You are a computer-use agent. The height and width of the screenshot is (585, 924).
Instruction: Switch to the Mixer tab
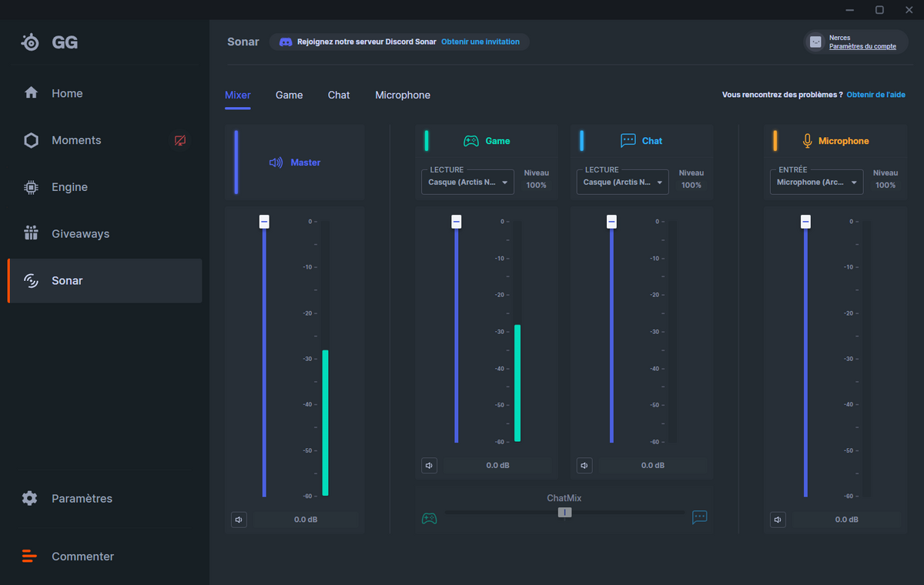pos(238,95)
